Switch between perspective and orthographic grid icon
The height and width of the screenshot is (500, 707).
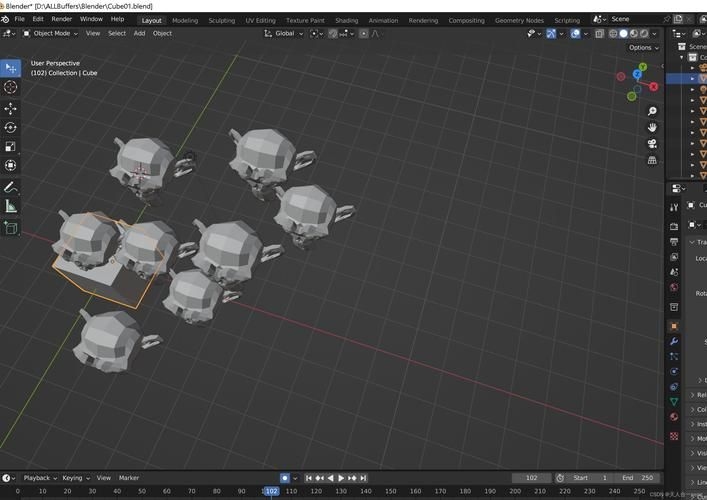[x=652, y=159]
